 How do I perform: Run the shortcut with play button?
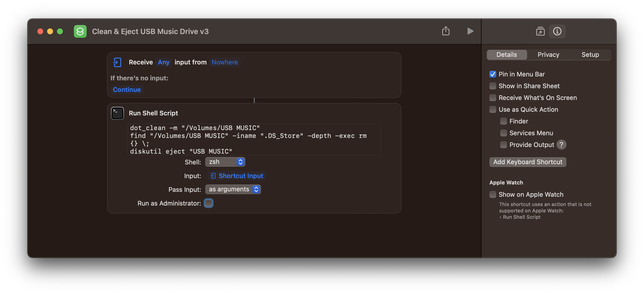470,31
